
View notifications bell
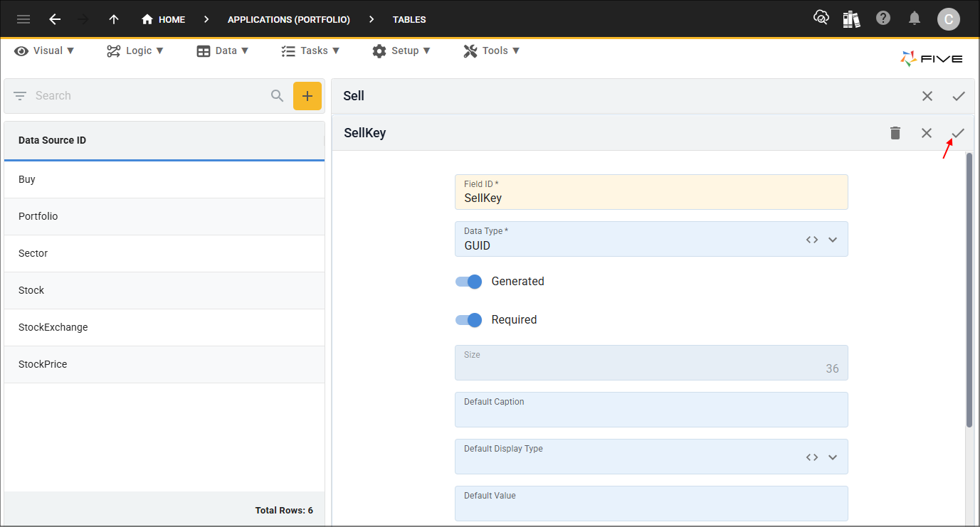coord(915,18)
